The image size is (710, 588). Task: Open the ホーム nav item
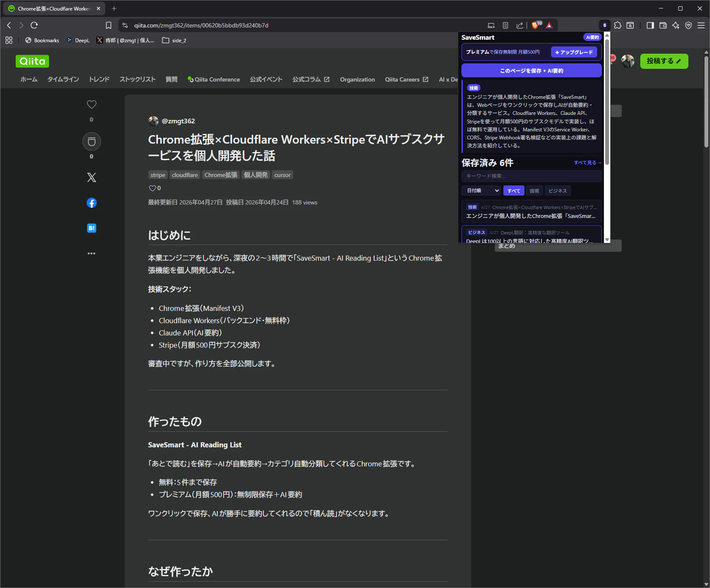tap(29, 79)
